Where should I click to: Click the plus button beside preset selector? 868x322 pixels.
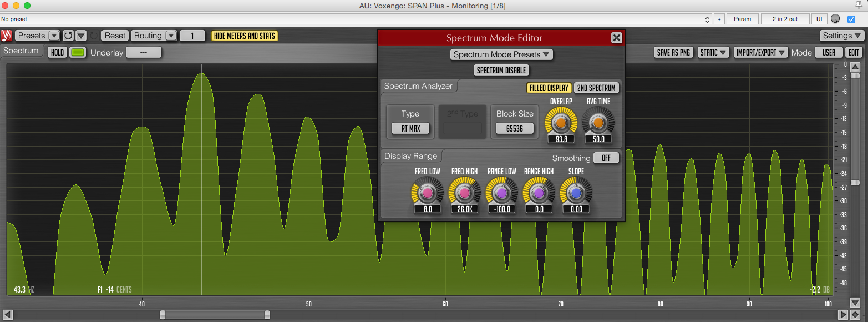click(719, 19)
